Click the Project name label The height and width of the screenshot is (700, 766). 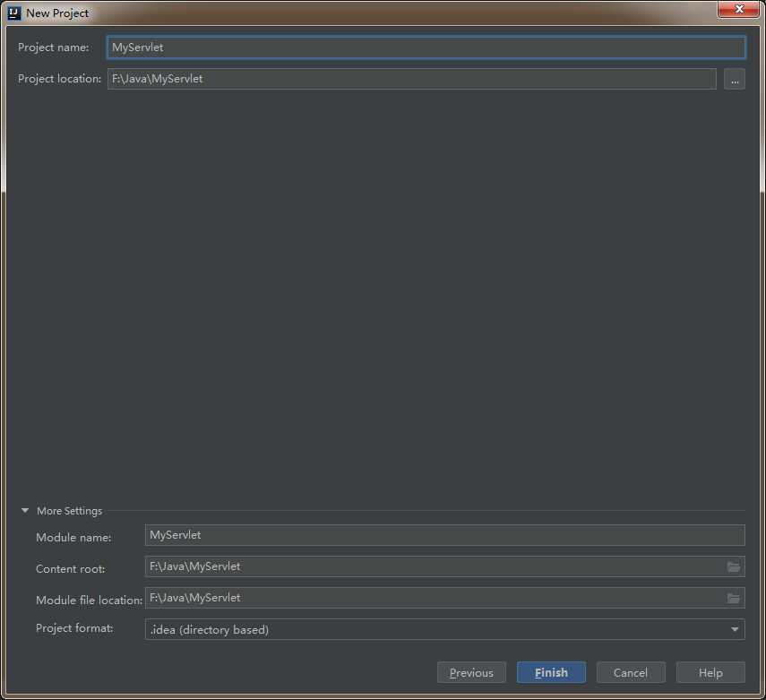[53, 48]
